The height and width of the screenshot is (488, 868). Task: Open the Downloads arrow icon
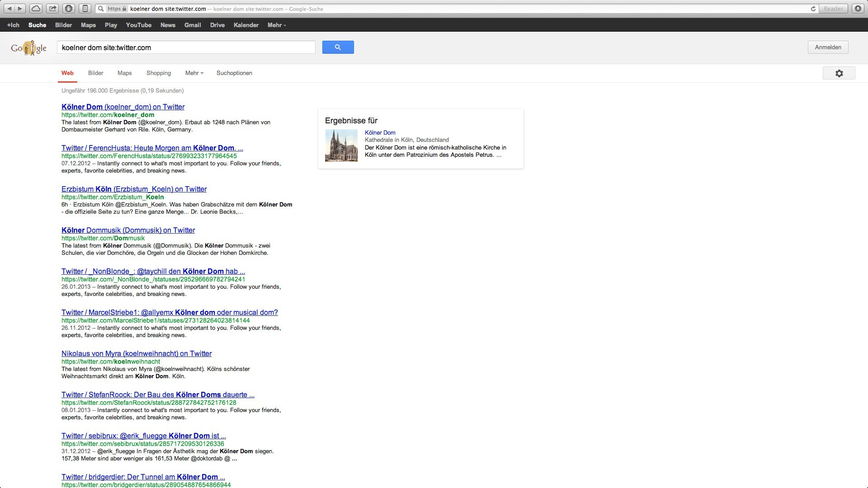858,9
